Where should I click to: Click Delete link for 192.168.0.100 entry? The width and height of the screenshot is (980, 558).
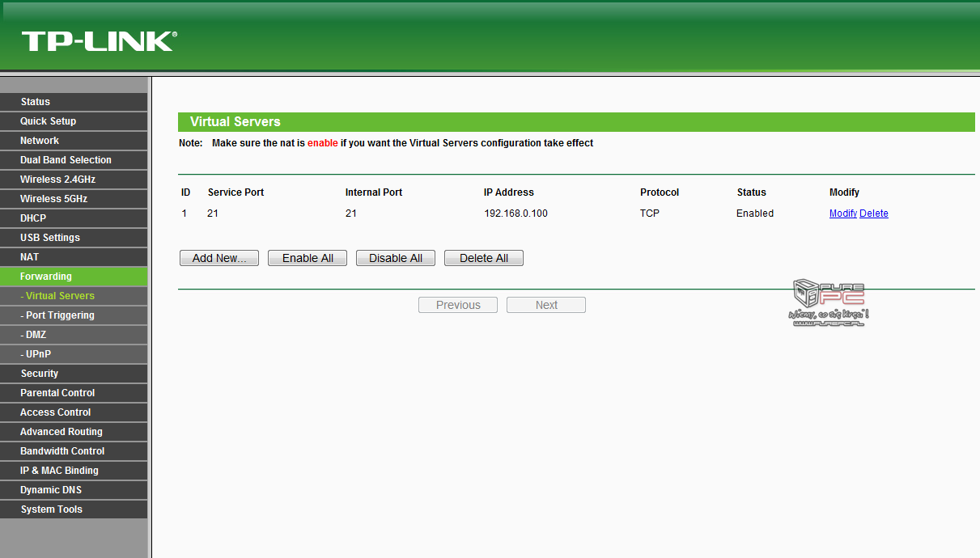pyautogui.click(x=874, y=213)
